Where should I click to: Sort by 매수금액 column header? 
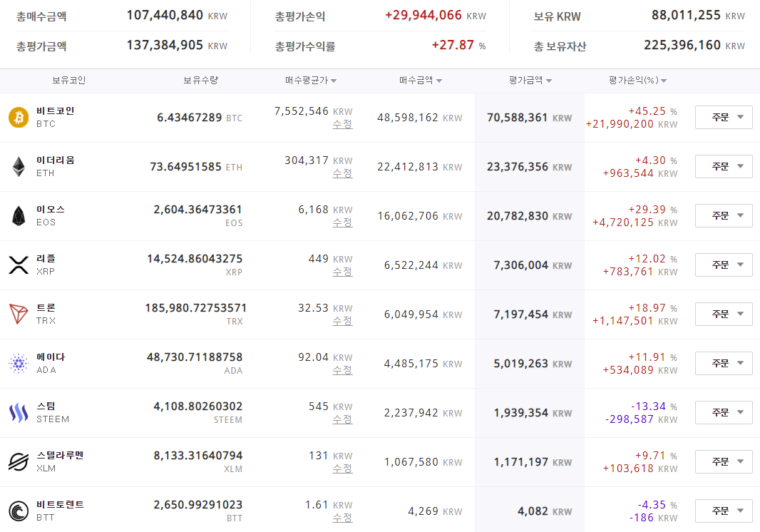(x=420, y=81)
